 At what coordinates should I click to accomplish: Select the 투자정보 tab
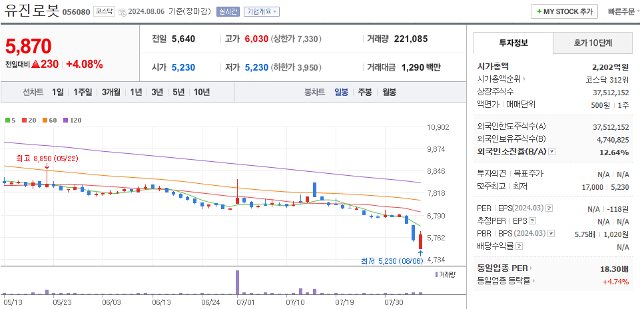[x=513, y=43]
